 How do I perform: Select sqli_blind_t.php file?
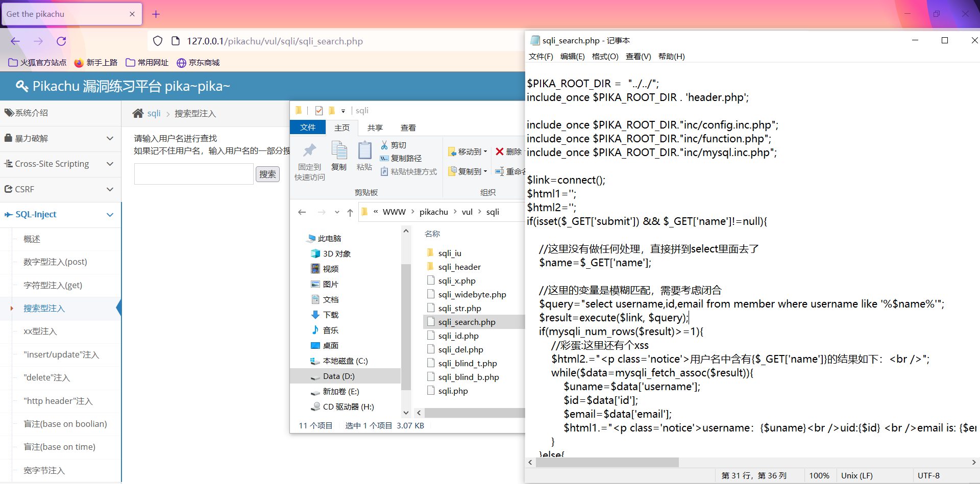coord(468,363)
